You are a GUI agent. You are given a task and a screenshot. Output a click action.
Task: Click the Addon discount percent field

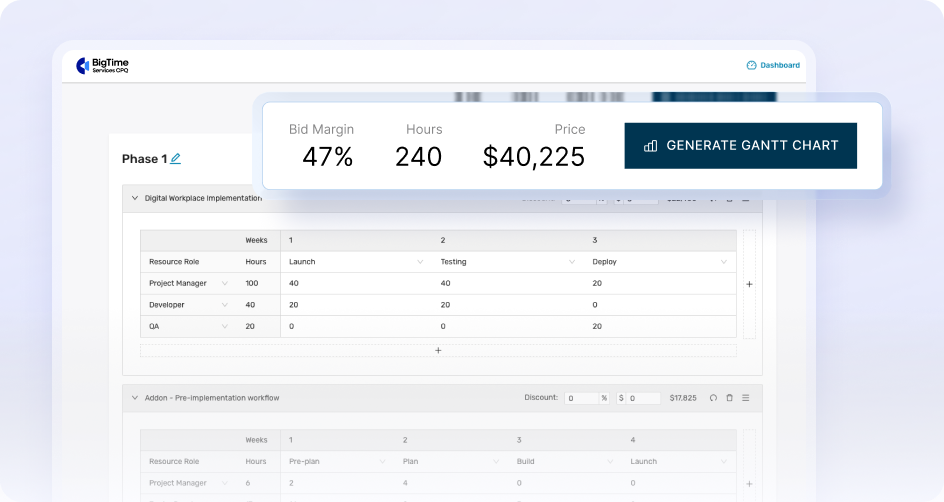(580, 398)
